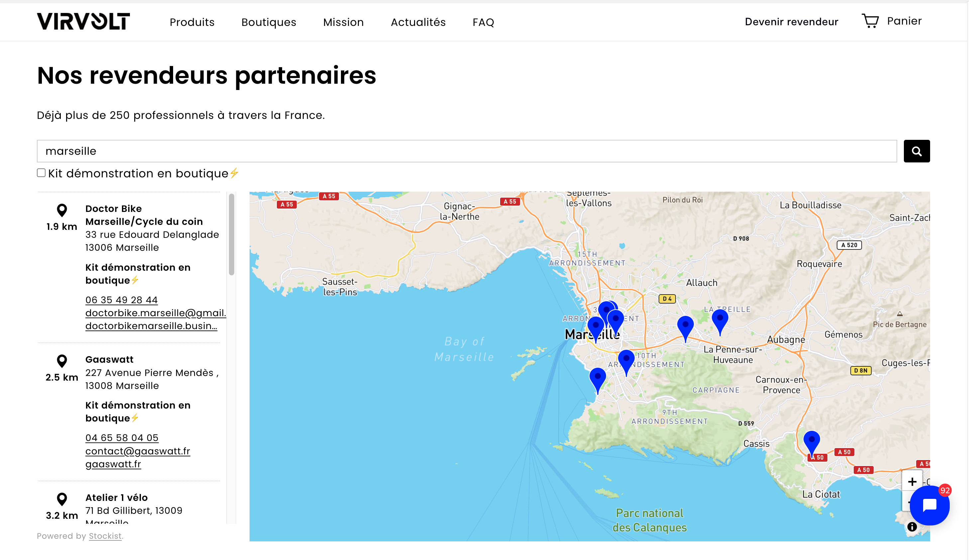The width and height of the screenshot is (969, 560).
Task: Select the Atelier 1 vélo entry
Action: (117, 497)
